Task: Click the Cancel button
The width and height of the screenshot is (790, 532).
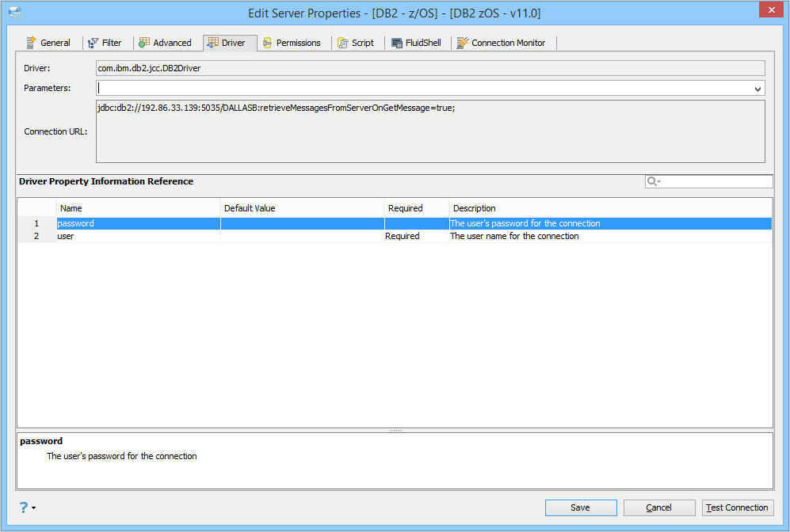Action: point(659,507)
